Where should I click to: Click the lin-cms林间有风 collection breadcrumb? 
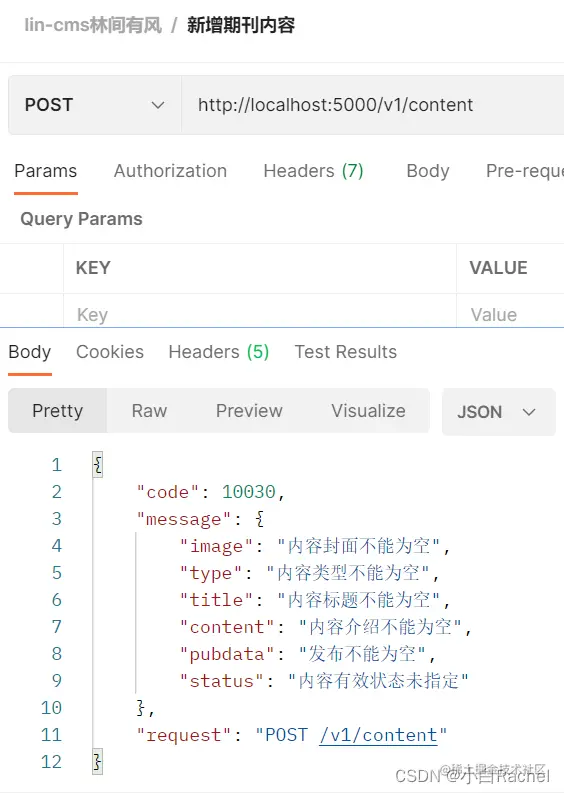[93, 25]
